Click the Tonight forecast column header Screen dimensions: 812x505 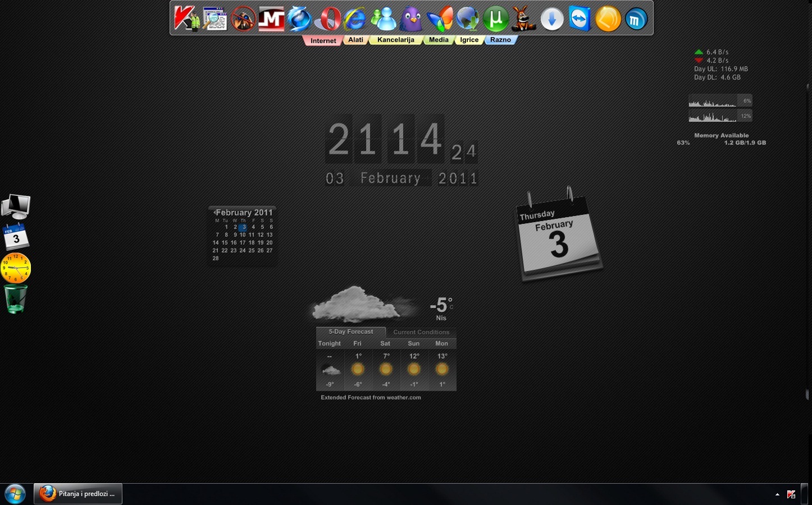click(x=330, y=343)
